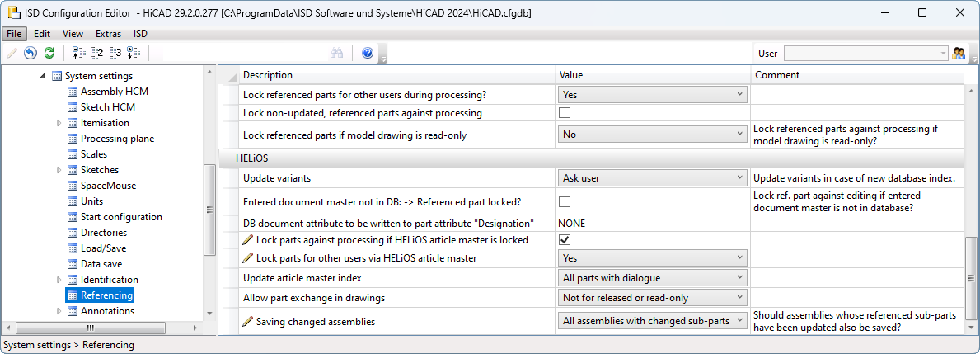Uncheck Lock parts if HELiOS article master locked

(x=565, y=239)
